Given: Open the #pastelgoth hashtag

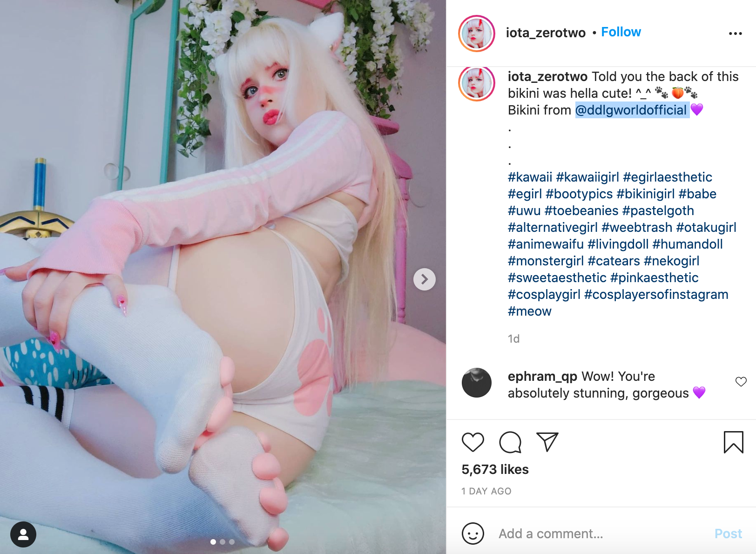Looking at the screenshot, I should [658, 210].
